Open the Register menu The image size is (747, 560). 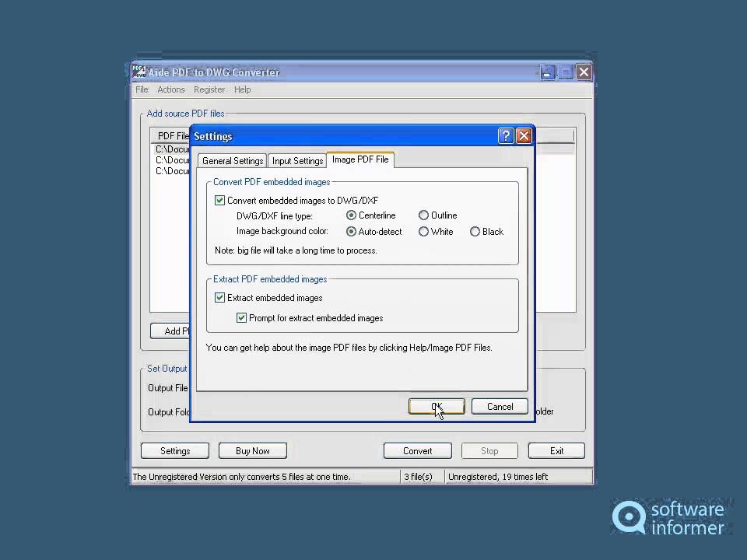click(x=209, y=89)
